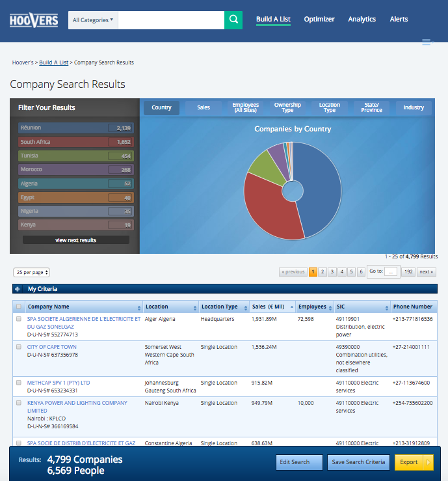Click Build A List breadcrumb link
Screen dimensions: 448x481
point(53,62)
